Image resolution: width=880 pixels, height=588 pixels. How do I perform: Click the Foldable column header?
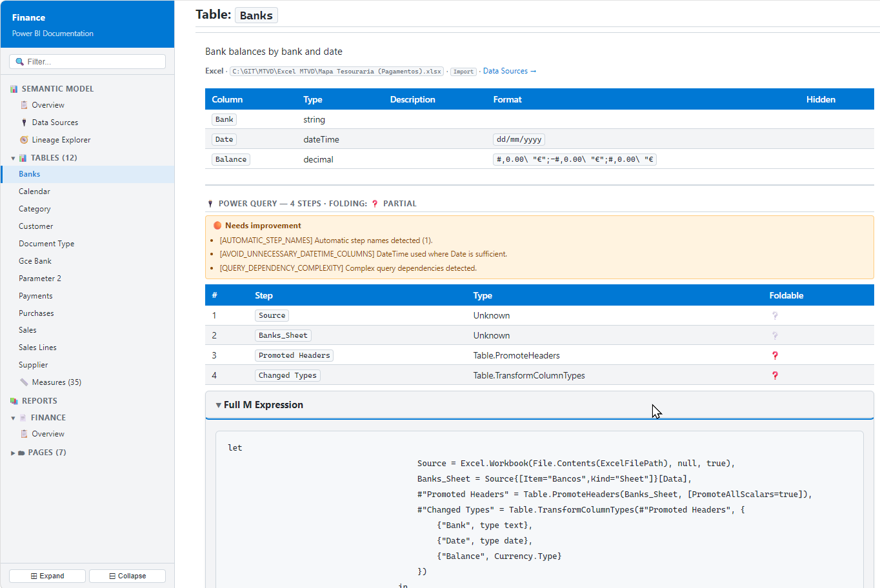(786, 296)
